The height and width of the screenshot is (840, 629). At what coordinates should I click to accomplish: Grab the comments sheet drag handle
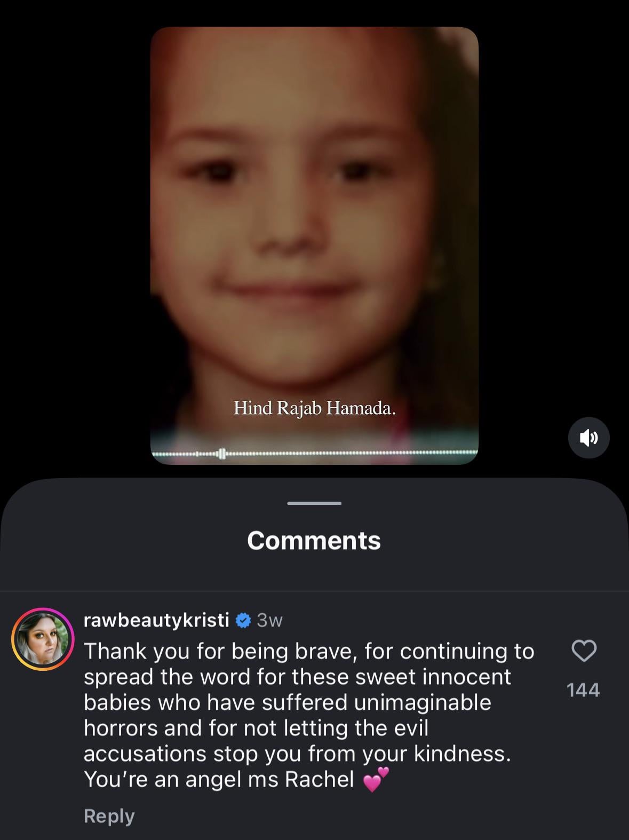pyautogui.click(x=314, y=503)
